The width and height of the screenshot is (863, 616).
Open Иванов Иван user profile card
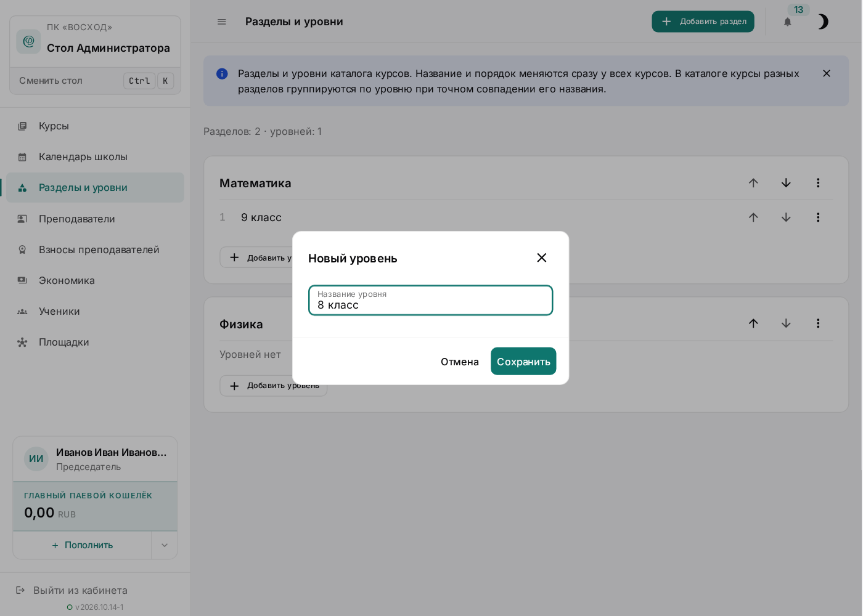[x=95, y=459]
